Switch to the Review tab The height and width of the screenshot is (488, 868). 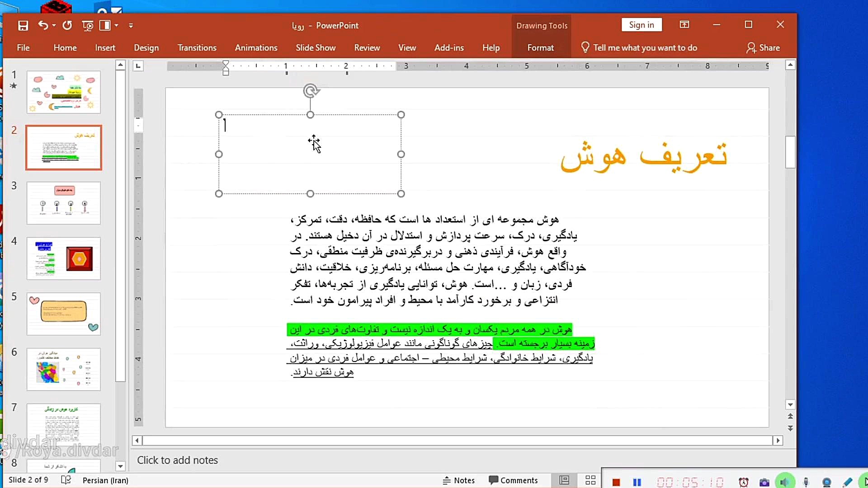(x=367, y=48)
